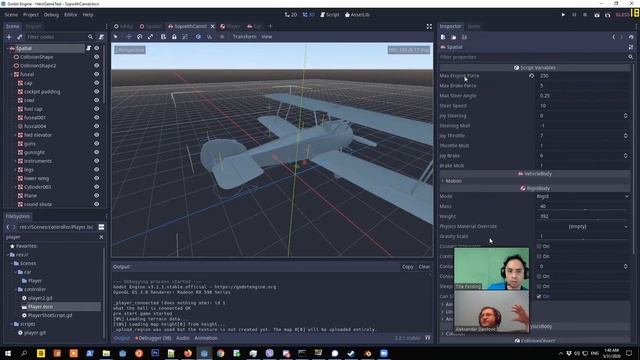Image resolution: width=640 pixels, height=360 pixels.
Task: Toggle visibility of the cockpit padding node
Action: tap(97, 92)
